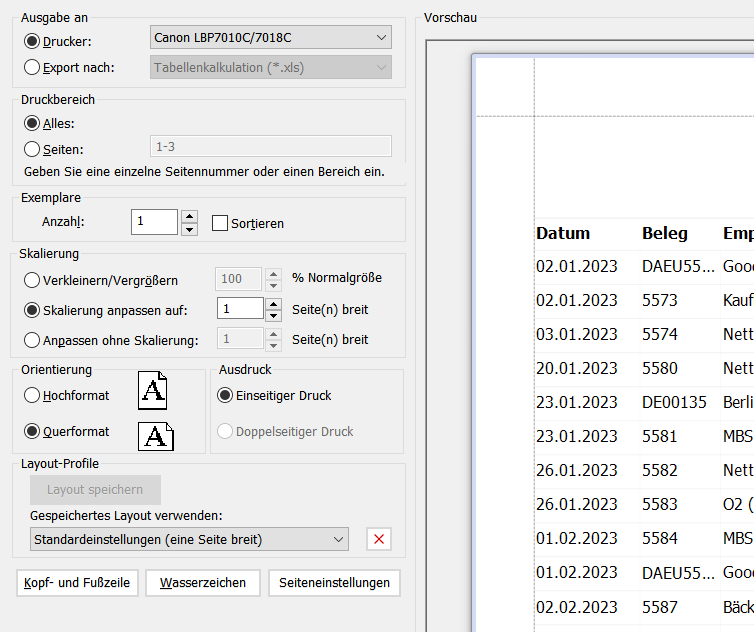Select Einseitiger Druck option
This screenshot has height=632, width=754.
coord(225,395)
